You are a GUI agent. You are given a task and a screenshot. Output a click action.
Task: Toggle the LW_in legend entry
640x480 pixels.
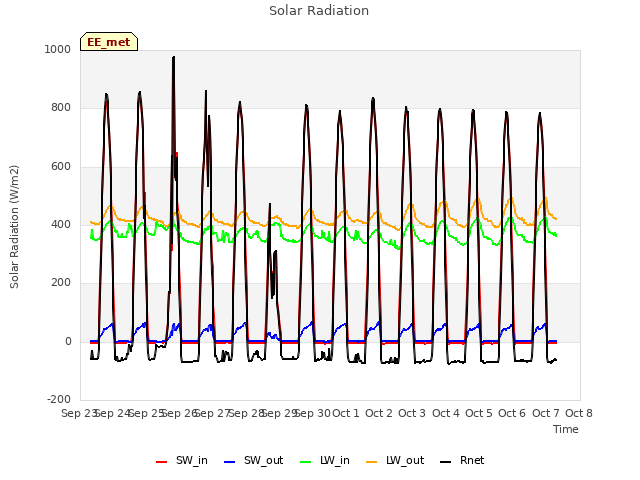(325, 461)
